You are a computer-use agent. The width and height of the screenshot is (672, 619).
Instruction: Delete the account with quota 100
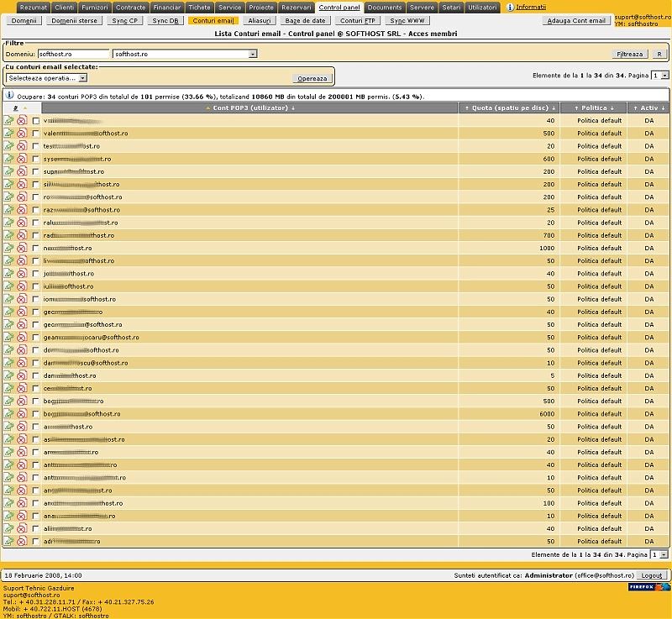(22, 503)
